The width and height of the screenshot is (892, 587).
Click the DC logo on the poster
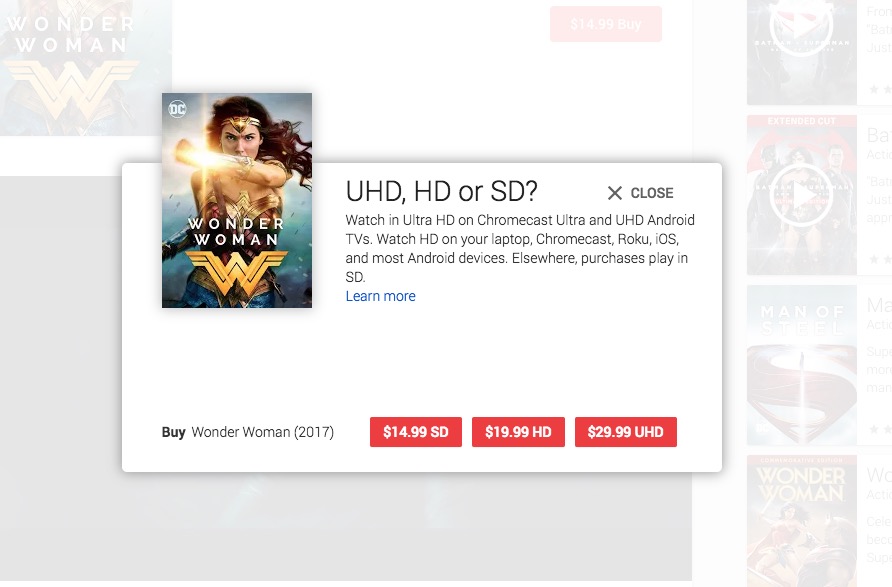[x=177, y=109]
